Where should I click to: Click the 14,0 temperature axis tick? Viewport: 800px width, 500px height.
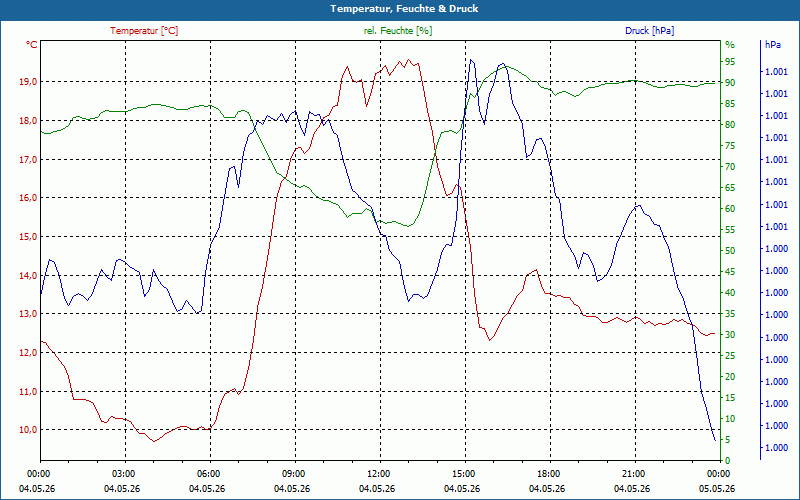(x=29, y=276)
